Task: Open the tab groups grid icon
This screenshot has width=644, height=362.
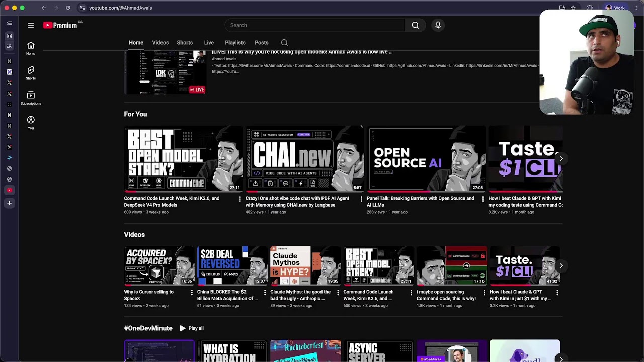Action: pyautogui.click(x=9, y=36)
